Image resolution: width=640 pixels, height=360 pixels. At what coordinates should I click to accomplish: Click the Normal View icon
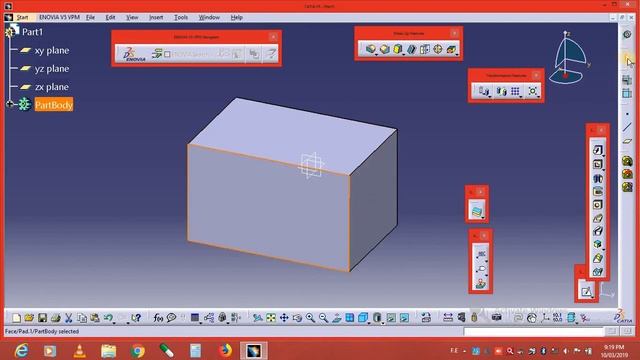click(x=337, y=318)
